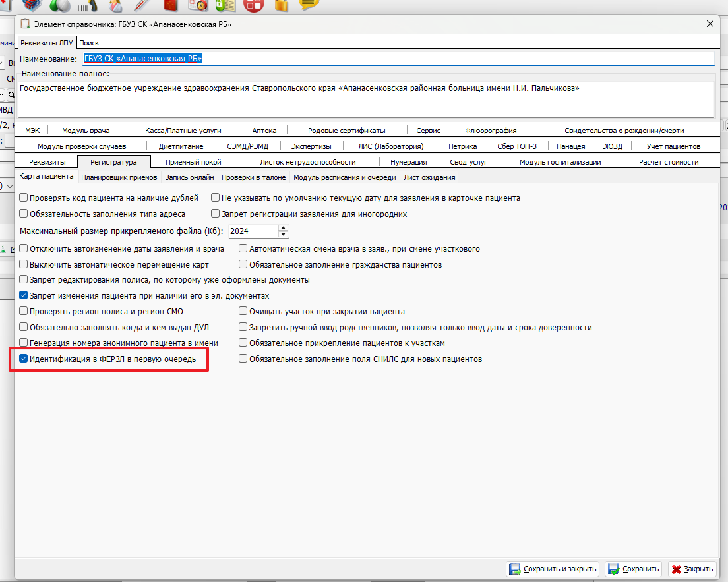This screenshot has width=728, height=582.
Task: Click the yellow padlock toolbar icon
Action: (x=282, y=5)
